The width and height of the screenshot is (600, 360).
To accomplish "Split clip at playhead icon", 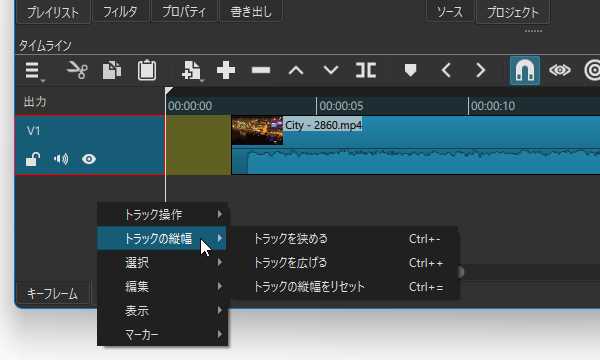I will pyautogui.click(x=366, y=70).
